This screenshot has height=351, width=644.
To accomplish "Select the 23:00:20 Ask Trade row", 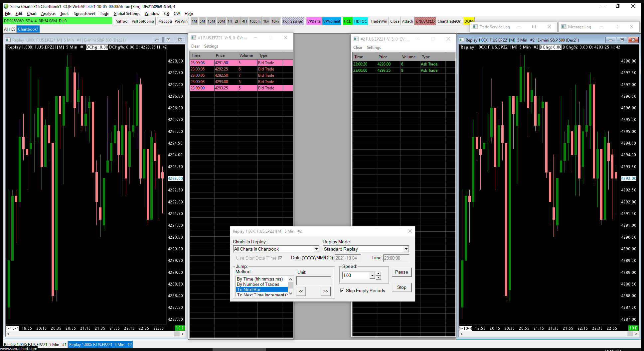I will (404, 64).
